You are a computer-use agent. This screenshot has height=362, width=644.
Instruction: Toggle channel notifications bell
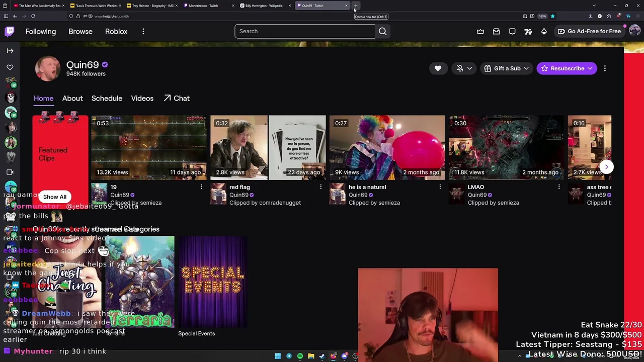point(460,68)
